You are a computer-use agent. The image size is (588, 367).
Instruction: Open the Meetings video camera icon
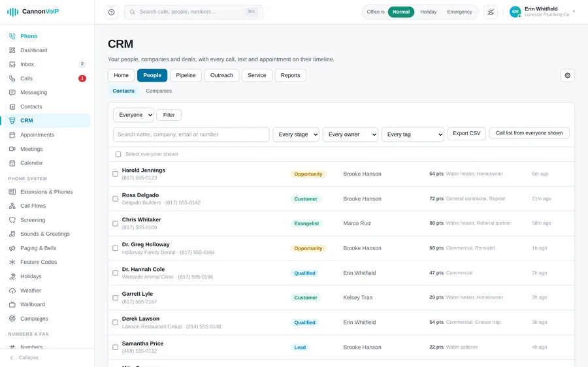[12, 149]
